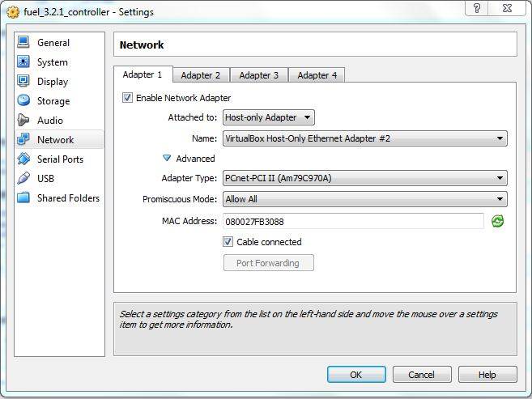Click the Help button
Screen dimensions: 532x399
(487, 374)
